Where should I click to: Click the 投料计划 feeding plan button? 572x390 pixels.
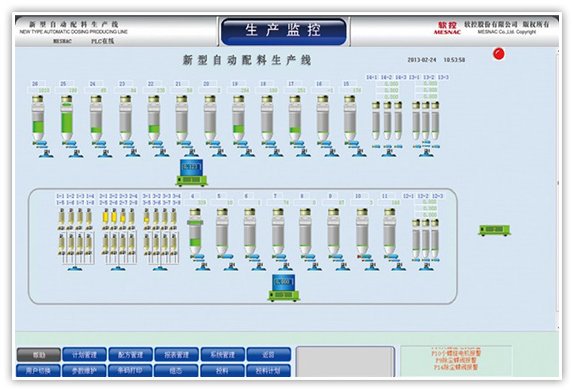click(268, 371)
